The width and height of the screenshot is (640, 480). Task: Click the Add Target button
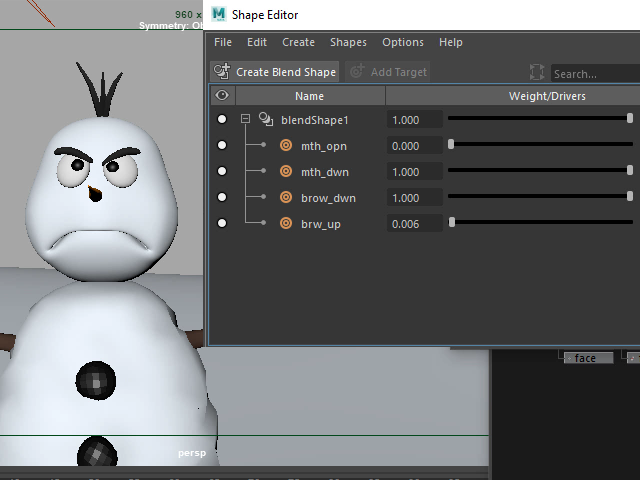(388, 72)
